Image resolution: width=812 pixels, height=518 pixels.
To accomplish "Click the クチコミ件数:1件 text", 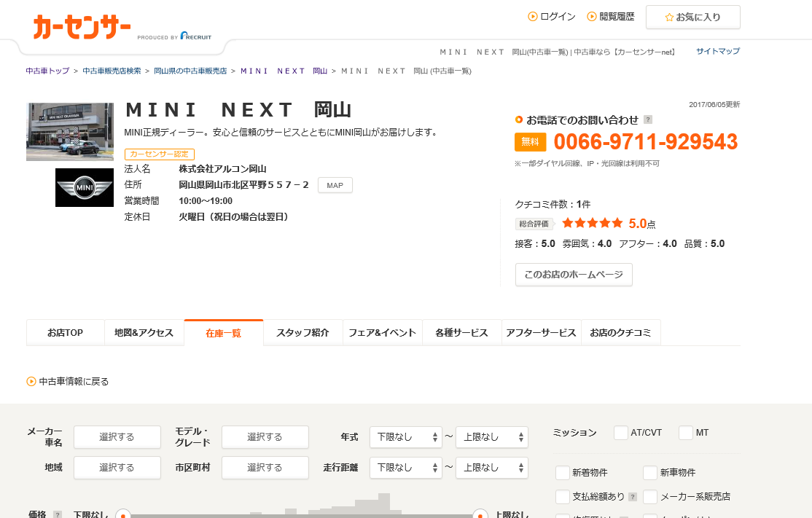I will [553, 205].
